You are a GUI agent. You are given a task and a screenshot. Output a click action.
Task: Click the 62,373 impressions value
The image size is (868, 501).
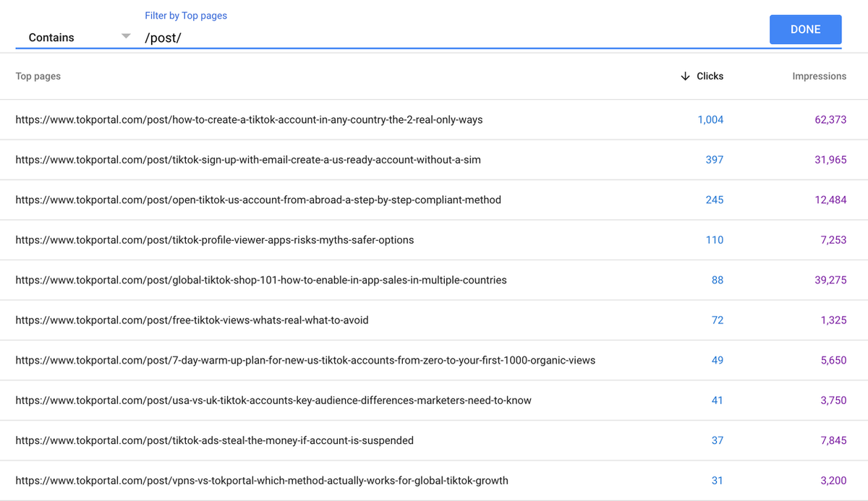coord(830,120)
